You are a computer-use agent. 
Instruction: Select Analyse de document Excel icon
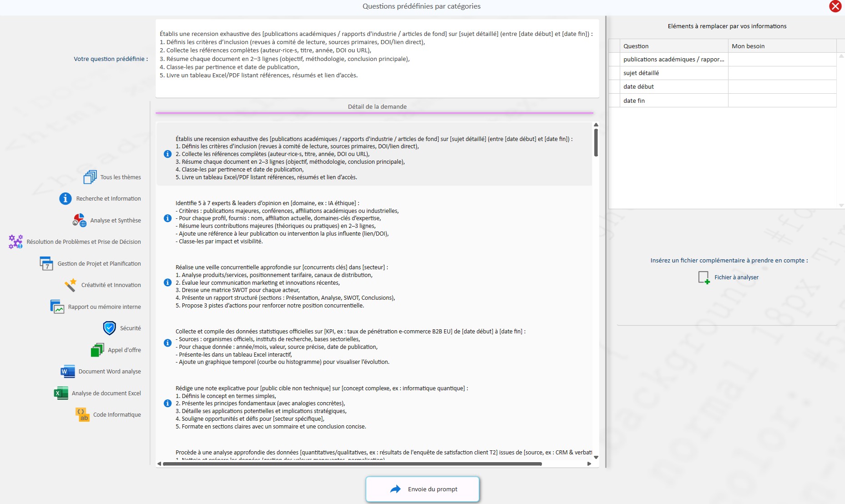(61, 393)
